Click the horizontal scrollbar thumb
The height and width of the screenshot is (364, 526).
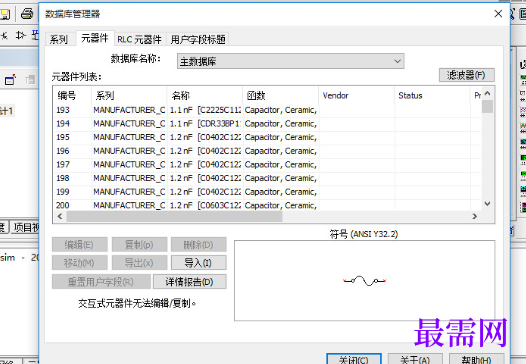(x=174, y=216)
